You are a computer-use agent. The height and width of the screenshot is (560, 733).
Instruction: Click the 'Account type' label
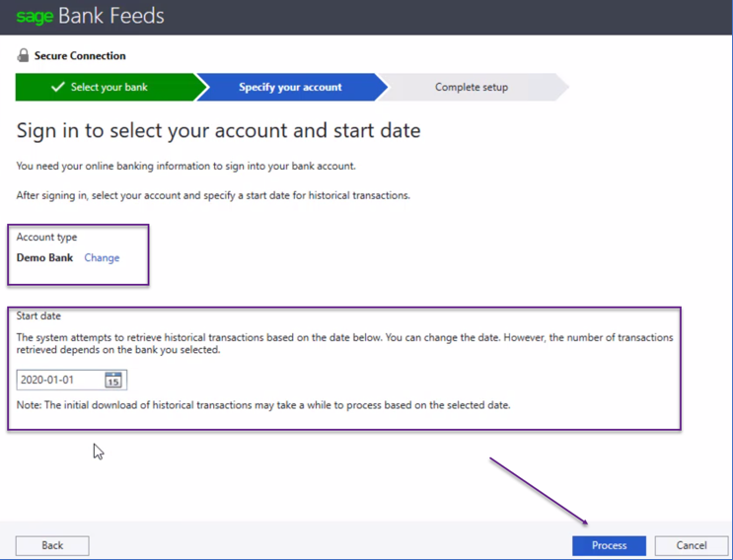pos(46,238)
